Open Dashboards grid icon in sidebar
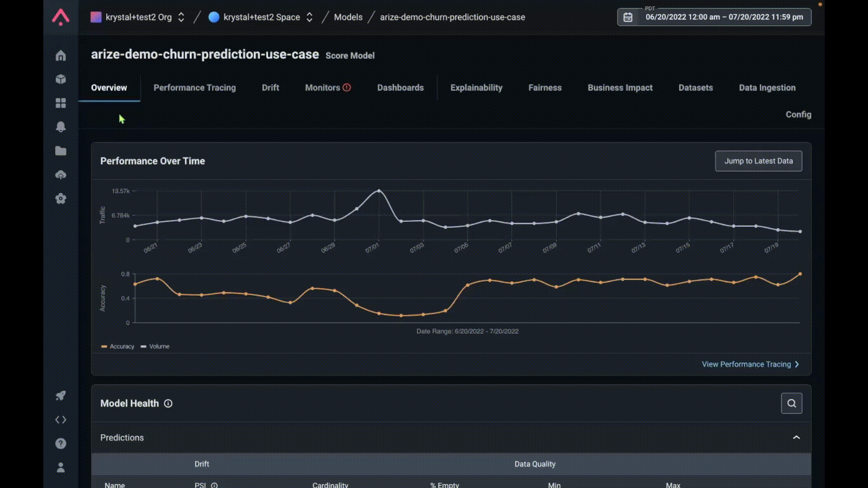This screenshot has height=488, width=868. pyautogui.click(x=61, y=103)
